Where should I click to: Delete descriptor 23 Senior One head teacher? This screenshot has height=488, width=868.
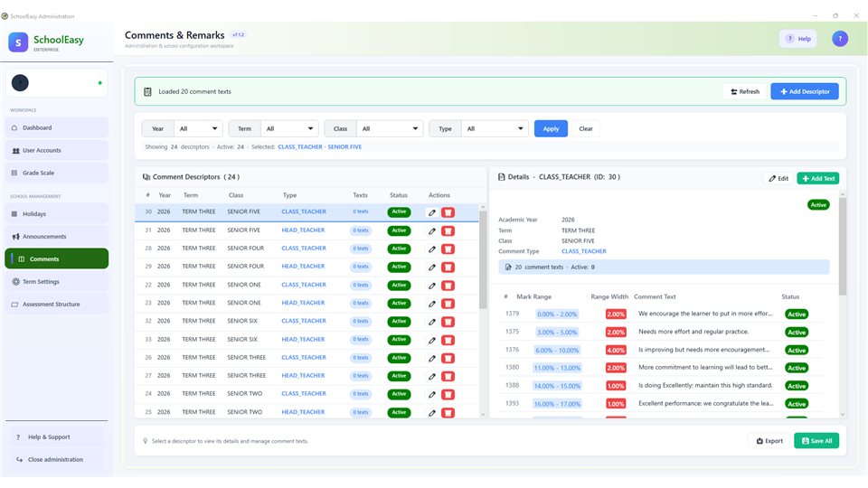coord(448,304)
